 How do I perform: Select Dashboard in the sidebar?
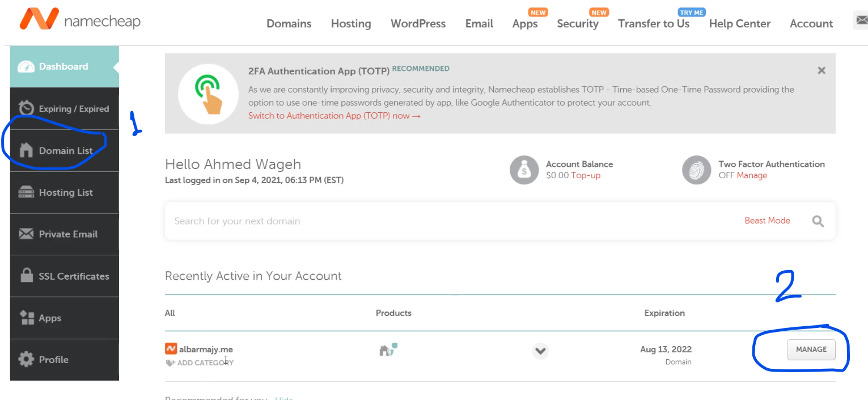tap(65, 66)
